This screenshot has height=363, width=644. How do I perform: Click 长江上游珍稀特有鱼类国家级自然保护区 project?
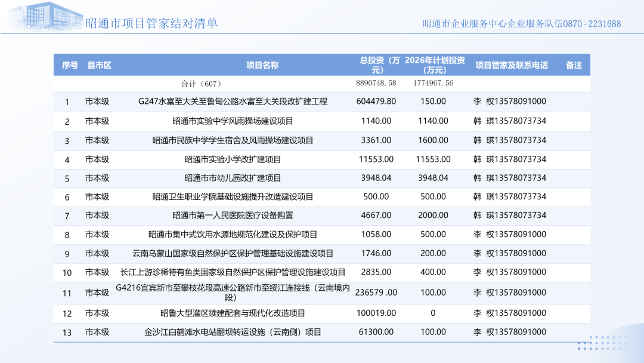point(233,272)
